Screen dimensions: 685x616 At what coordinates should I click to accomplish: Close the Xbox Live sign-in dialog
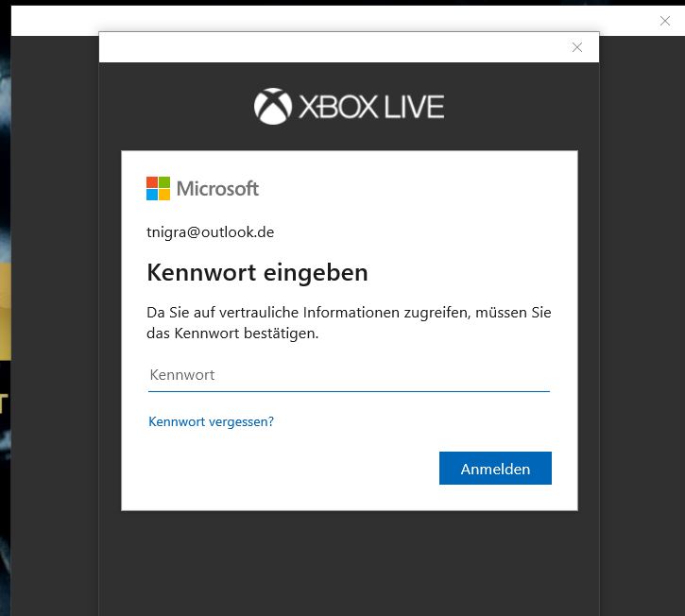click(x=576, y=47)
